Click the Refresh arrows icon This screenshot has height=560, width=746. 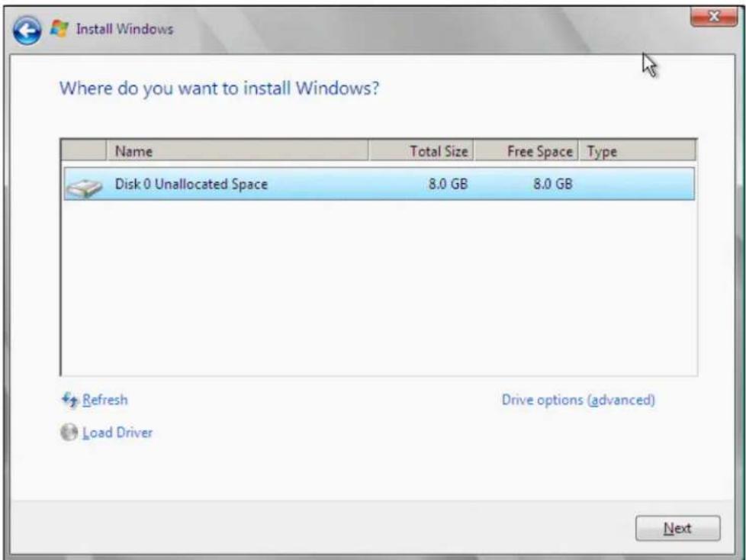[x=69, y=400]
